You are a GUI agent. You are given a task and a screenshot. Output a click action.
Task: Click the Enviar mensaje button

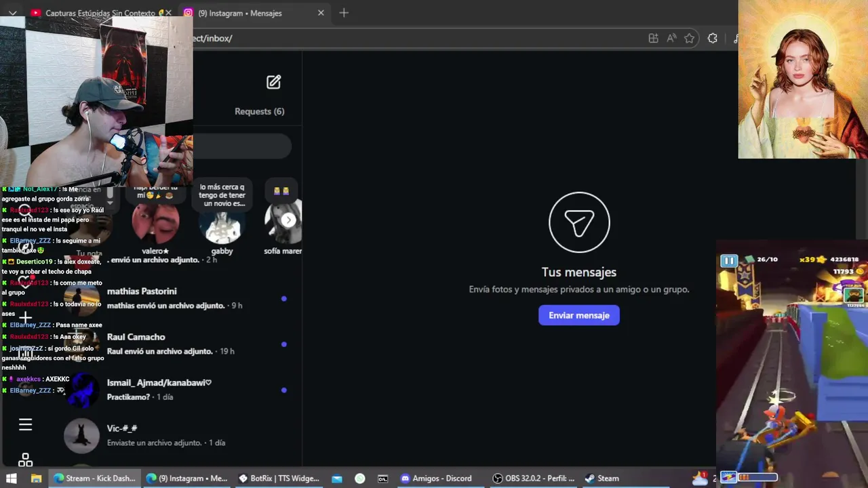(x=578, y=315)
